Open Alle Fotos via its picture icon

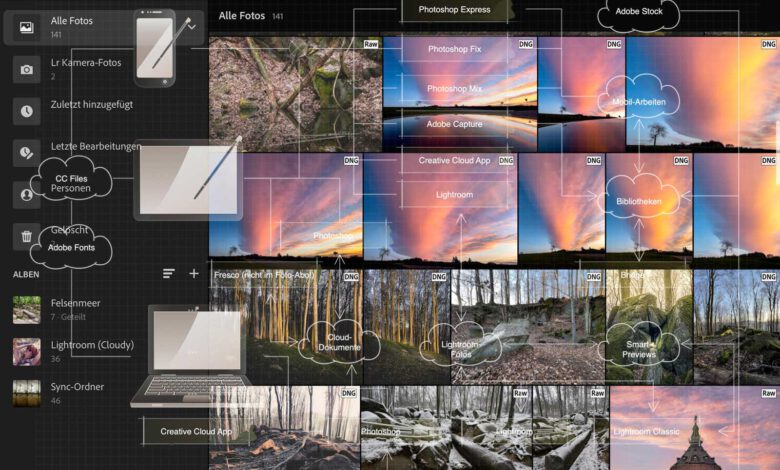26,27
